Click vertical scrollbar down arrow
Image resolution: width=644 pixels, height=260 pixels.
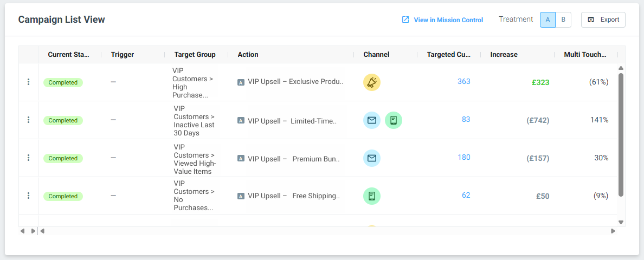point(621,222)
